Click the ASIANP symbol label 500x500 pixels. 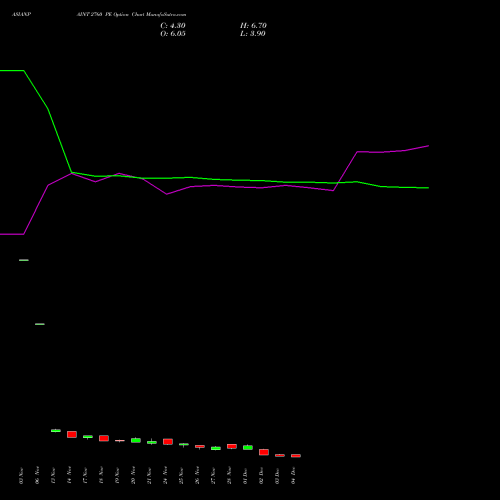tap(21, 15)
